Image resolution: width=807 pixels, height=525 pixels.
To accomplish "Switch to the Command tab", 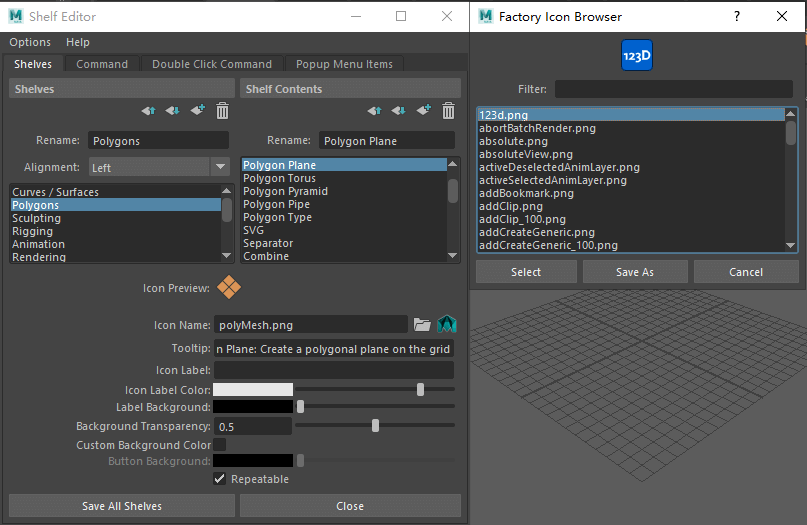I will (102, 64).
